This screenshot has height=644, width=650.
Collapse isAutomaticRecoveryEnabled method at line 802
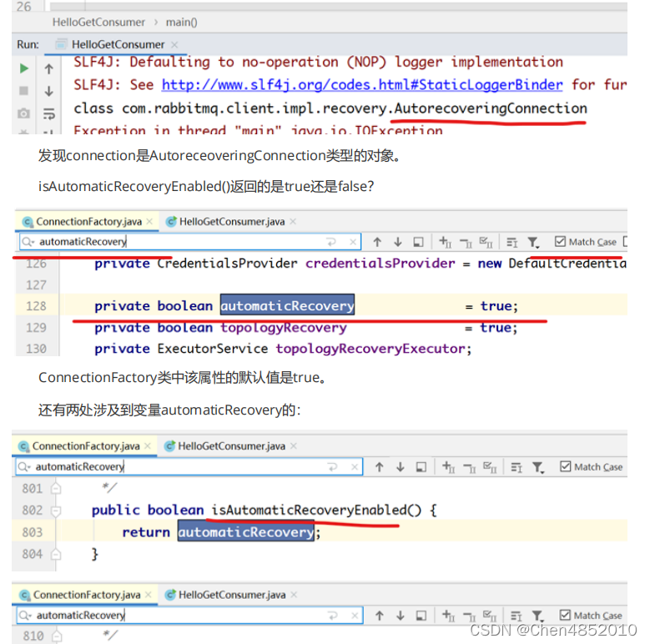pos(56,511)
